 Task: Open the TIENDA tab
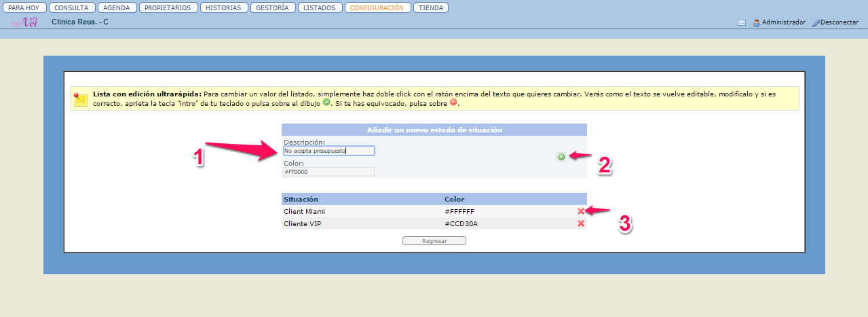point(430,8)
